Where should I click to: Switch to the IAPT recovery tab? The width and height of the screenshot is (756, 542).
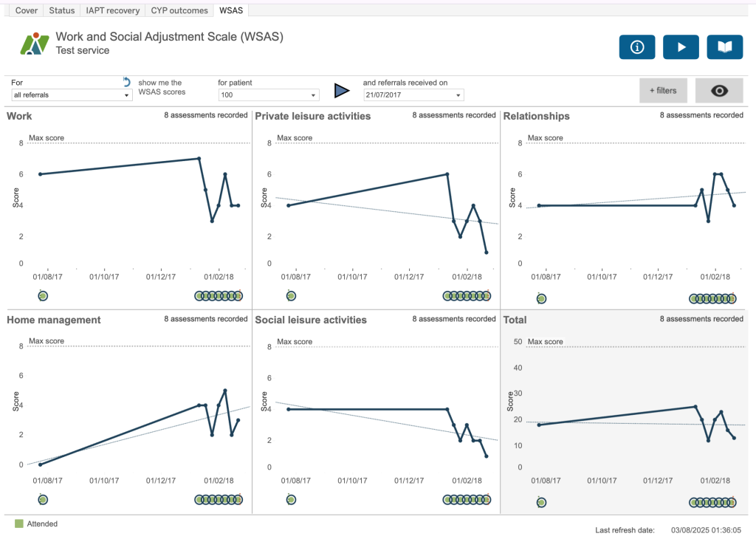point(112,10)
